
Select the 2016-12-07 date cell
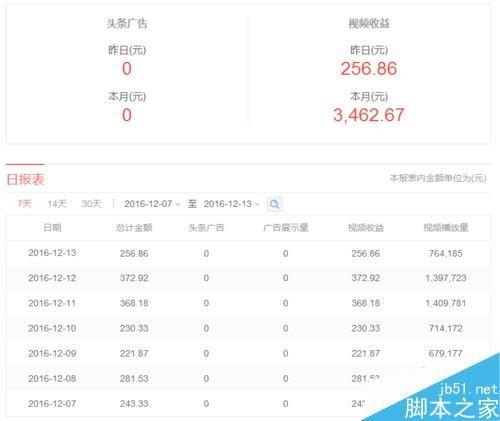point(52,404)
